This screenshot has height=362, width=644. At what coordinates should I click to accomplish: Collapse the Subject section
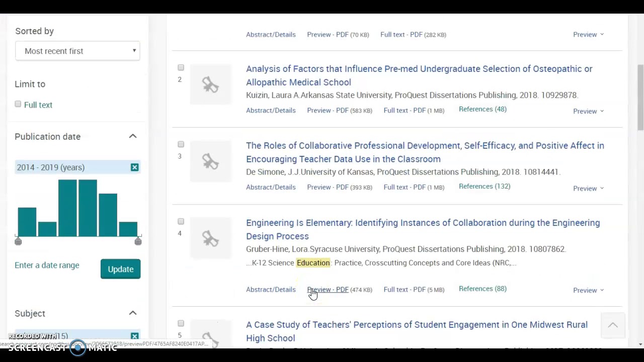pos(133,313)
